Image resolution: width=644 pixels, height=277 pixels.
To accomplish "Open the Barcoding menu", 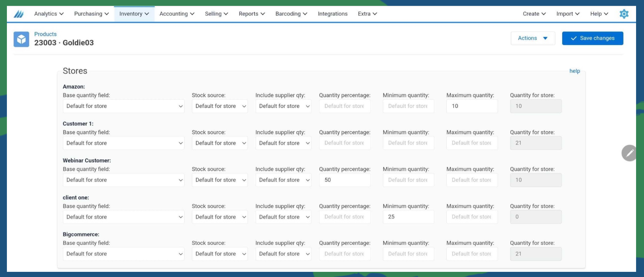I will tap(291, 14).
